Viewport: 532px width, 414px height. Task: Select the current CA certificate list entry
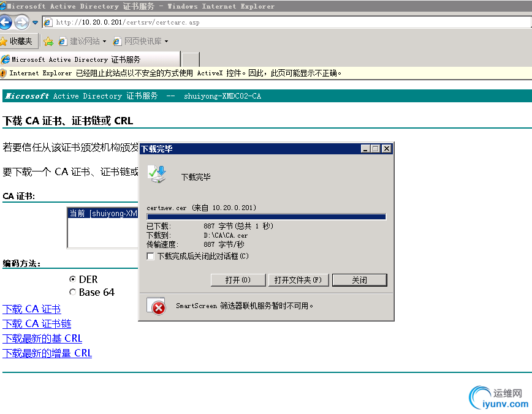pyautogui.click(x=103, y=213)
